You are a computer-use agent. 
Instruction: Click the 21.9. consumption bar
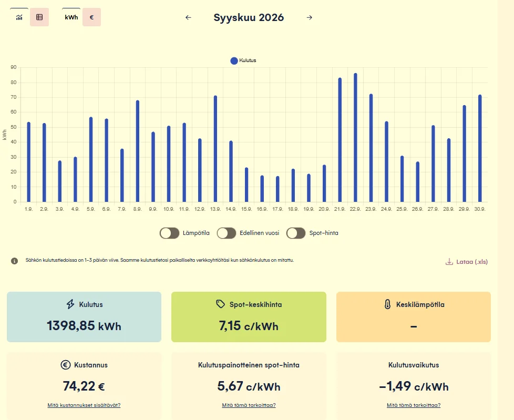pyautogui.click(x=340, y=140)
